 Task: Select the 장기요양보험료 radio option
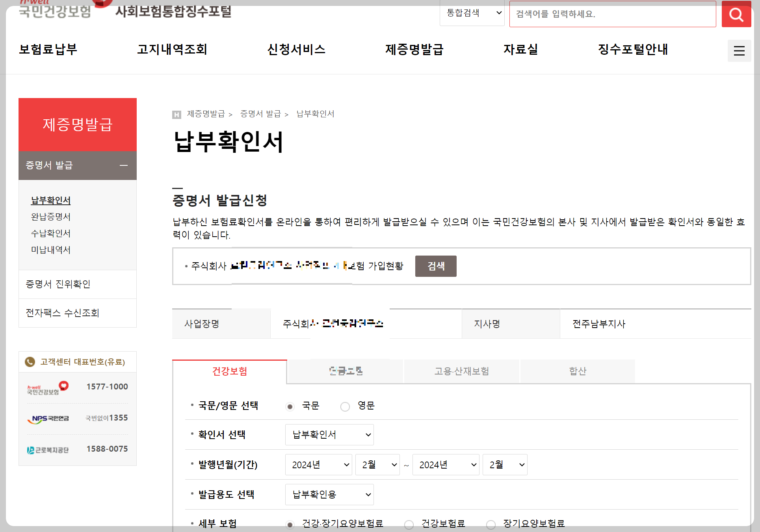(491, 525)
